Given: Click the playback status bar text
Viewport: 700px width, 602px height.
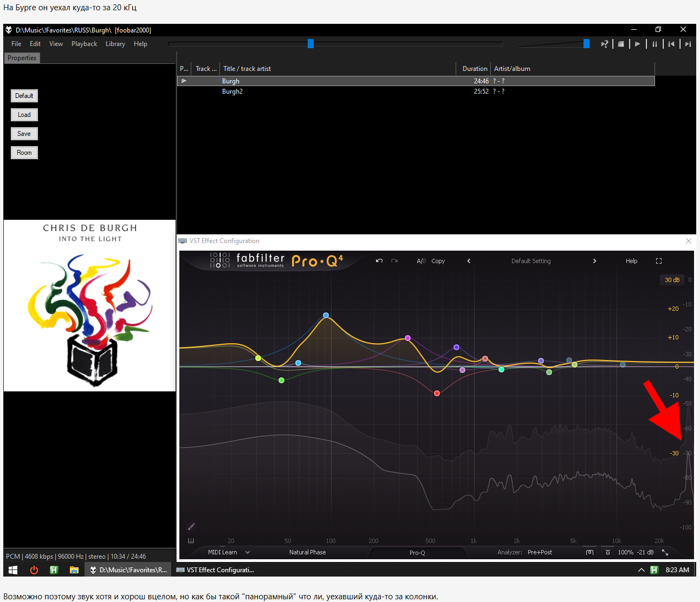Looking at the screenshot, I should (x=76, y=556).
